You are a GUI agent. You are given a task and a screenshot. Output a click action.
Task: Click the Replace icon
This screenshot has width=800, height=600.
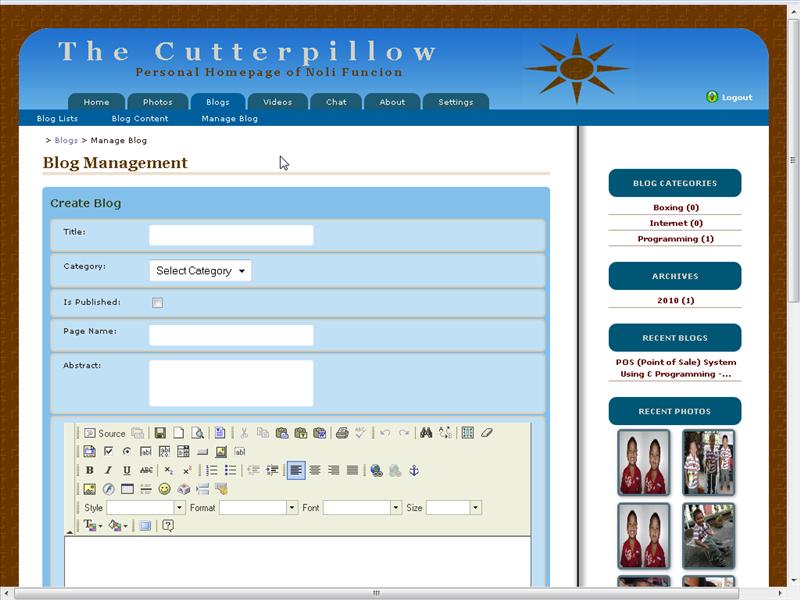445,433
